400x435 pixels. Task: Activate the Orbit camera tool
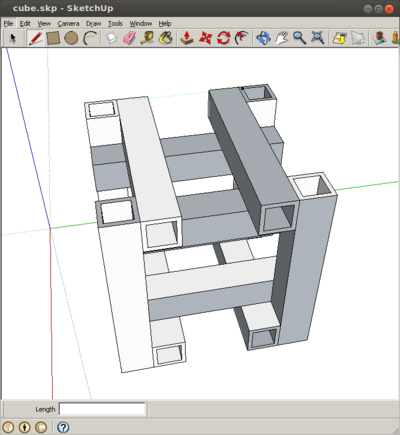tap(263, 38)
